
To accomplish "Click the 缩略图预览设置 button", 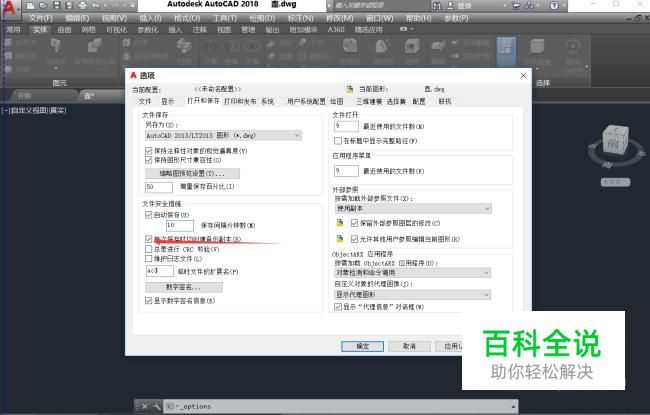I will tap(192, 173).
